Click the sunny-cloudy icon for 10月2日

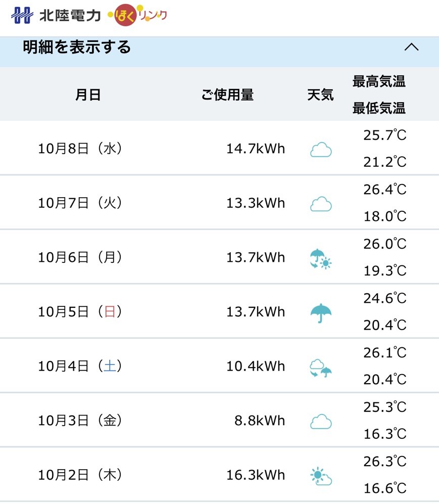[x=321, y=476]
